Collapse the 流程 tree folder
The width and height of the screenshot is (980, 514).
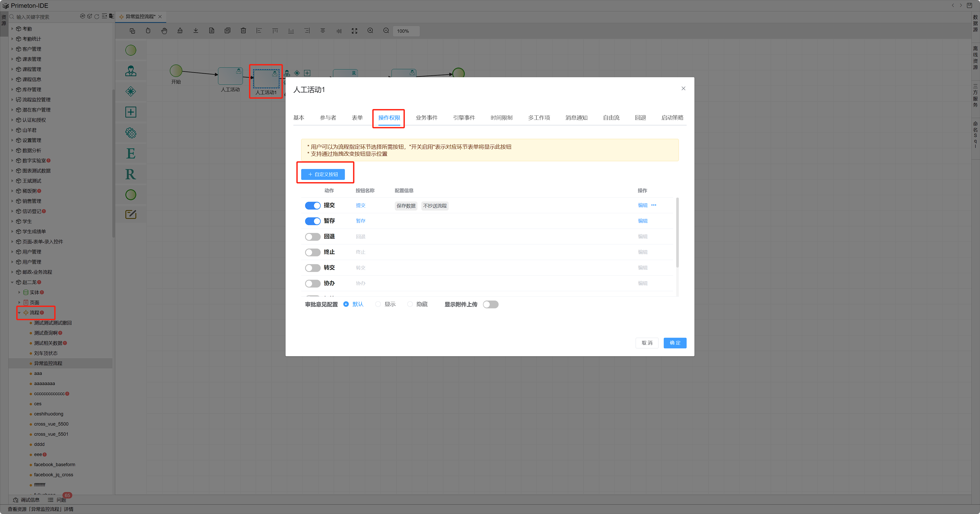point(20,313)
